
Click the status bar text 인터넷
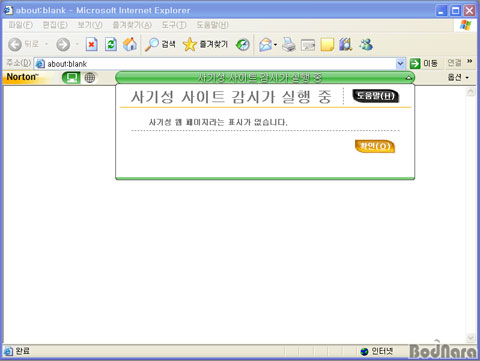[x=382, y=351]
